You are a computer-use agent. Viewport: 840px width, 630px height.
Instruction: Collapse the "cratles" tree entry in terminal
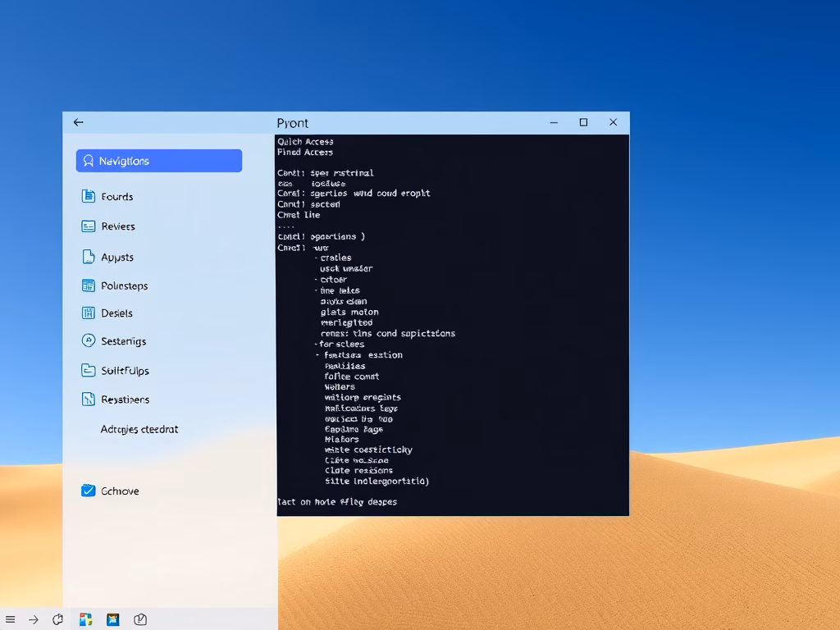tap(316, 258)
